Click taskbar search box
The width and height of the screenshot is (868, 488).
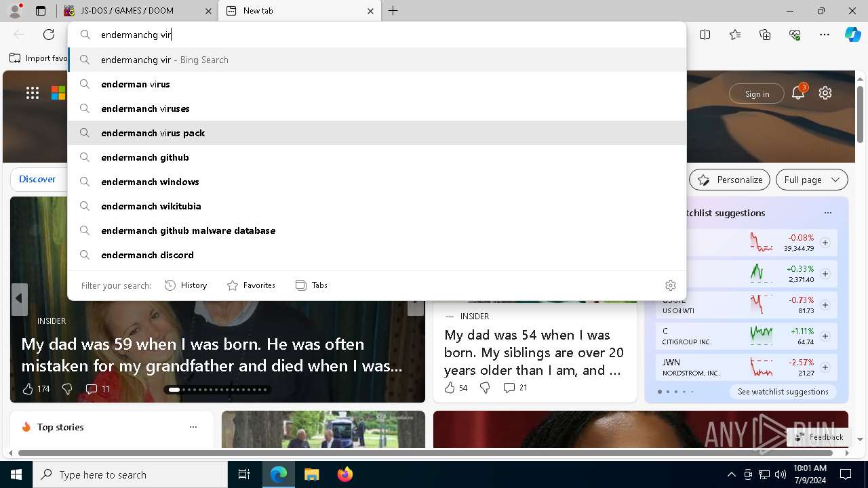(x=130, y=474)
